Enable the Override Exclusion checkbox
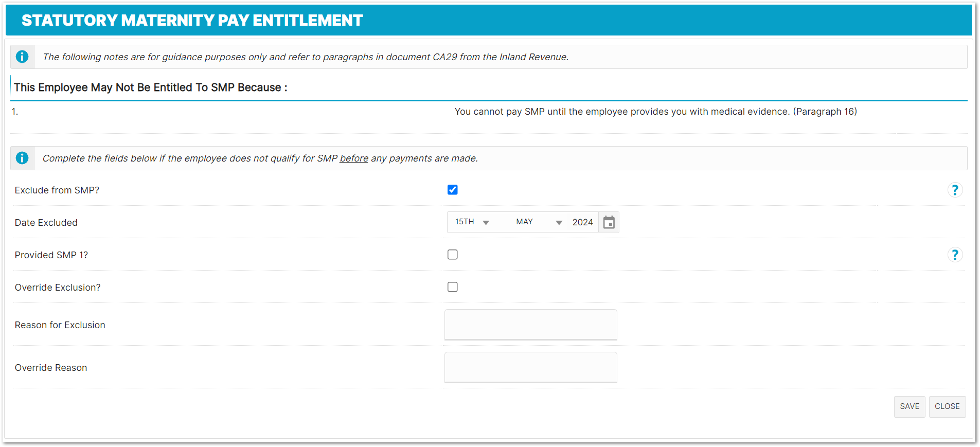 (x=453, y=287)
